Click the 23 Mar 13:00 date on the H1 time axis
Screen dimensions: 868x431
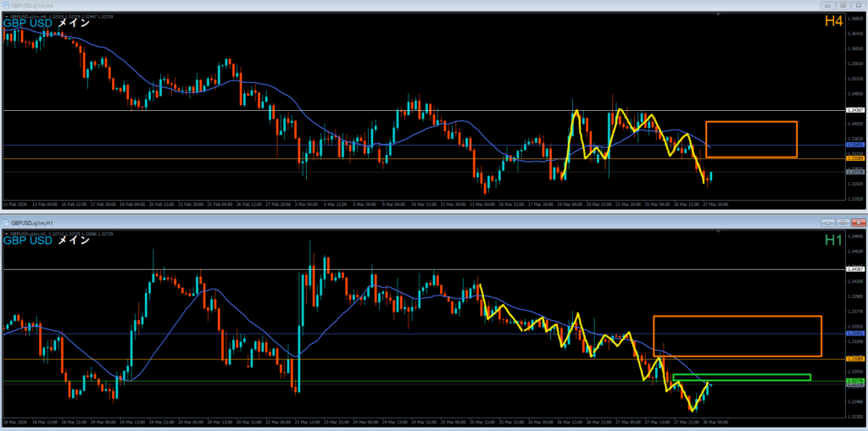(309, 422)
